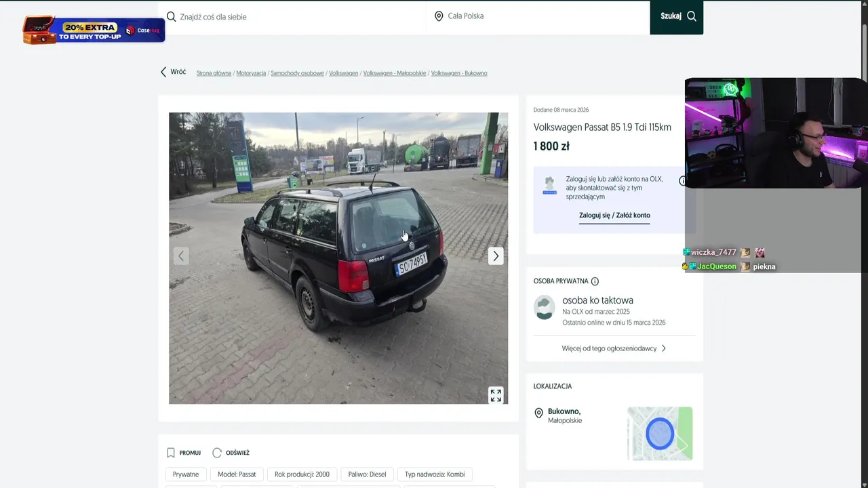Click the 'Prywatne' tag
This screenshot has height=488, width=868.
(186, 474)
